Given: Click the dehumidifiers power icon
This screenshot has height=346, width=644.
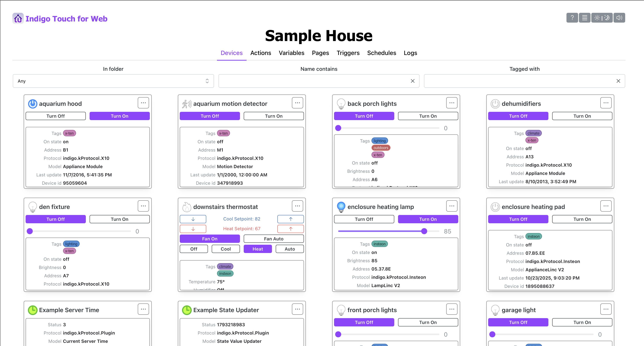Looking at the screenshot, I should 495,104.
